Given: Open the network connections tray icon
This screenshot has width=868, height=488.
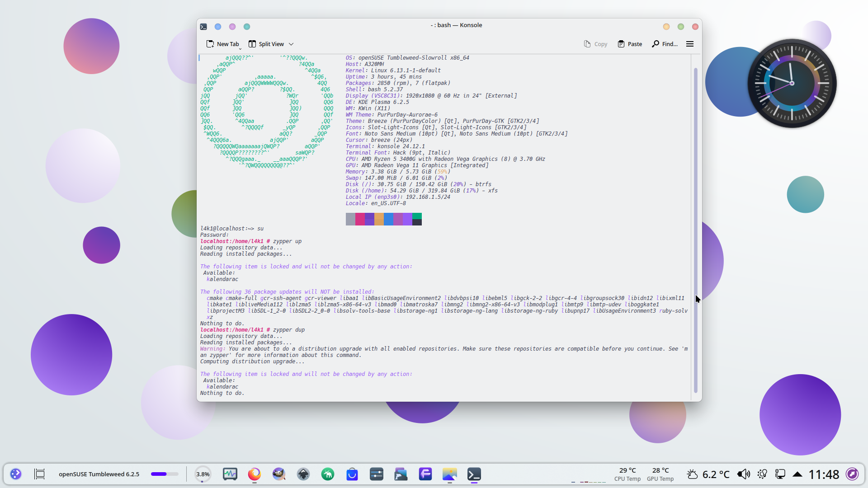Looking at the screenshot, I should [780, 474].
